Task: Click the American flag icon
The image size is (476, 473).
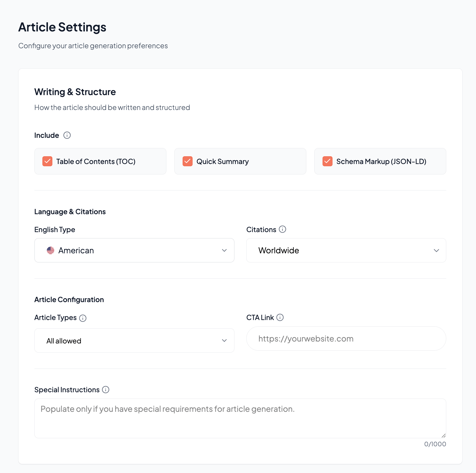Action: [x=50, y=250]
